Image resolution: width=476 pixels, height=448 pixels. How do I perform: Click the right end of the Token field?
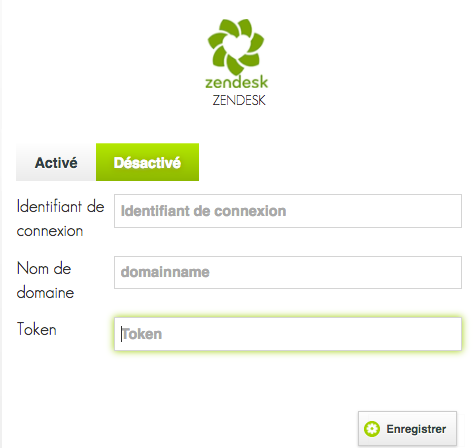tap(452, 334)
